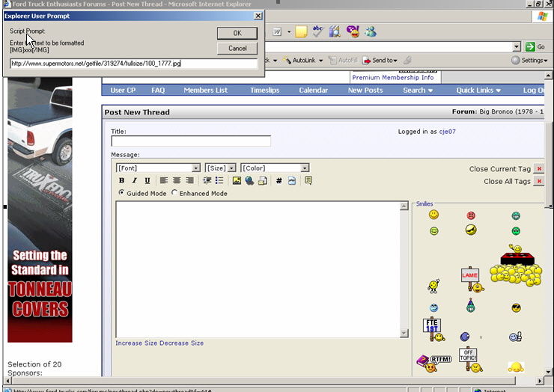Screen dimensions: 554x392
Task: Click the Decrease Size link
Action: [182, 343]
